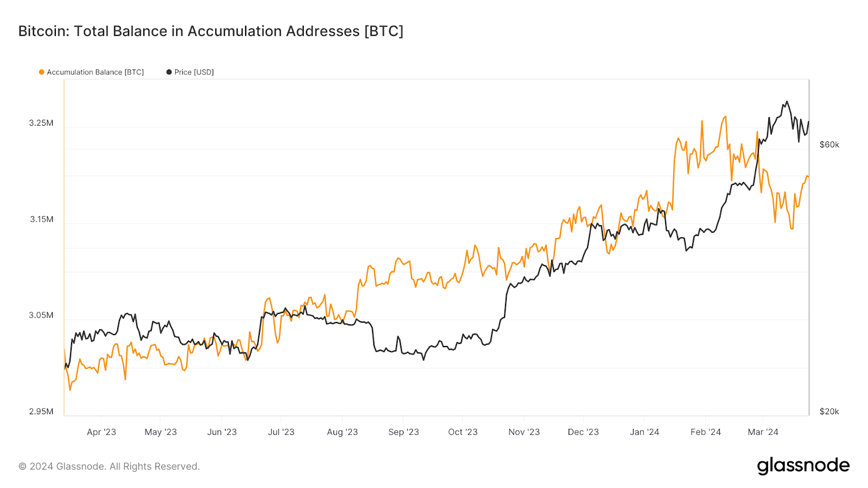
Task: Click the Mar '24 date tick
Action: click(x=763, y=432)
